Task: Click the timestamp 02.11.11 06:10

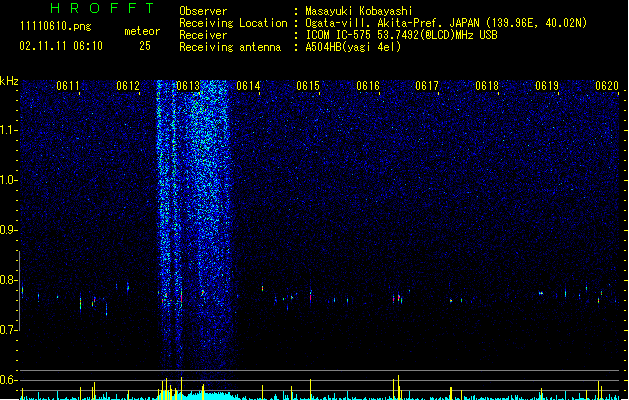Action: click(x=61, y=46)
